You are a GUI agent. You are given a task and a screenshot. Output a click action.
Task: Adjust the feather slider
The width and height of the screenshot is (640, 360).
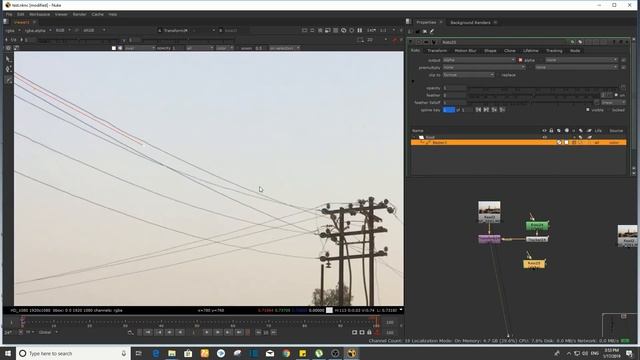pos(533,95)
